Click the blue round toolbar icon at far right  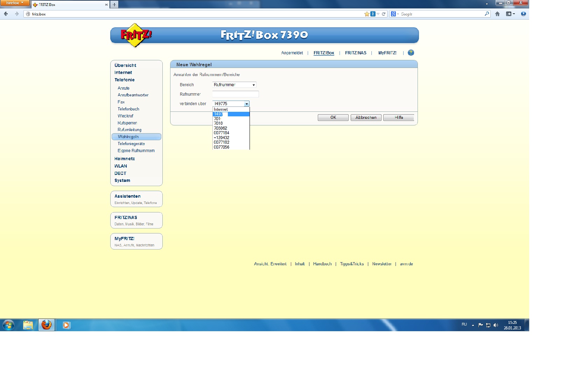tap(523, 14)
